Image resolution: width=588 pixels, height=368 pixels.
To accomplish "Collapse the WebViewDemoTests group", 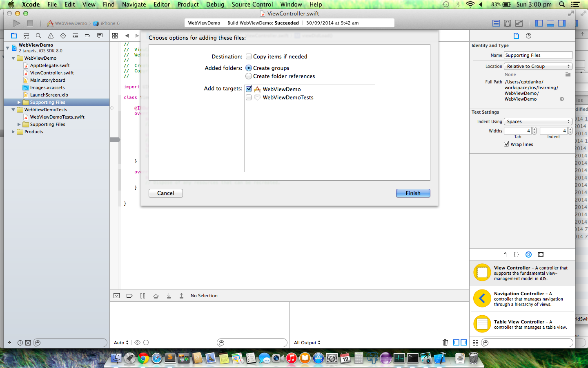I will click(13, 110).
